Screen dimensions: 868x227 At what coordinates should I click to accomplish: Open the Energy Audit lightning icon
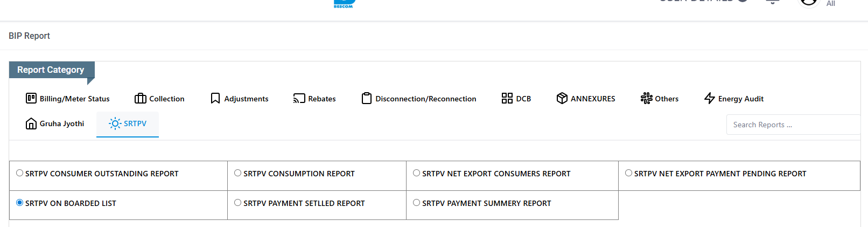pos(710,98)
